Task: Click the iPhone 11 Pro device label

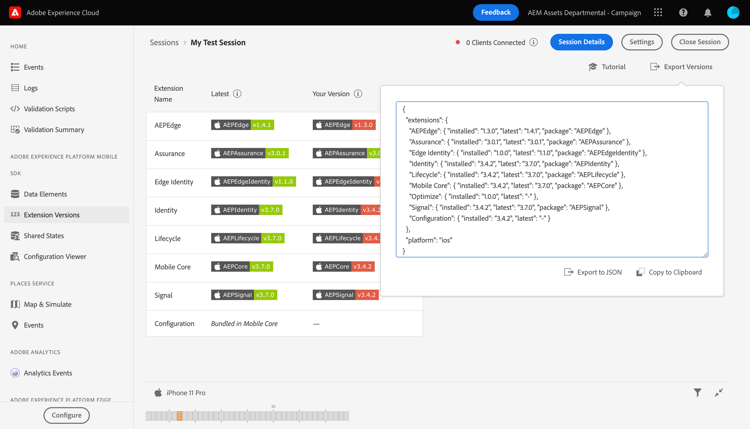Action: tap(186, 393)
